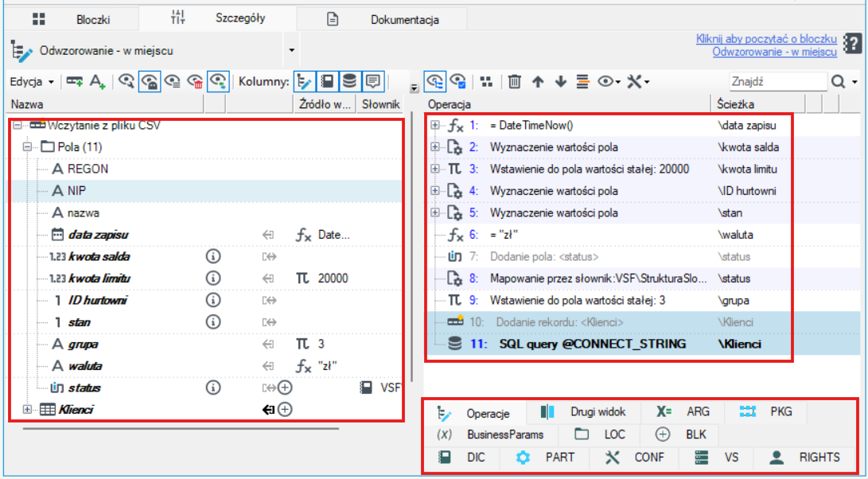Viewport: 868px width, 479px height.
Task: Move operation down with the down arrow
Action: coord(561,82)
